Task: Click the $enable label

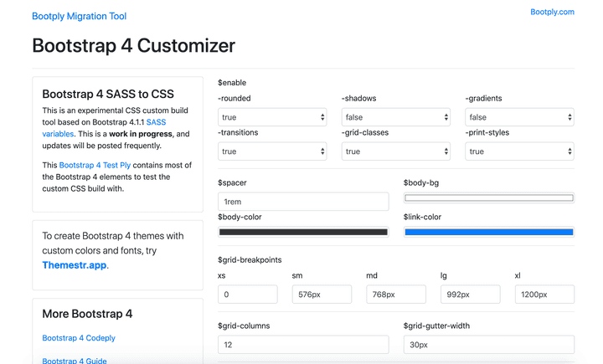Action: pos(232,83)
